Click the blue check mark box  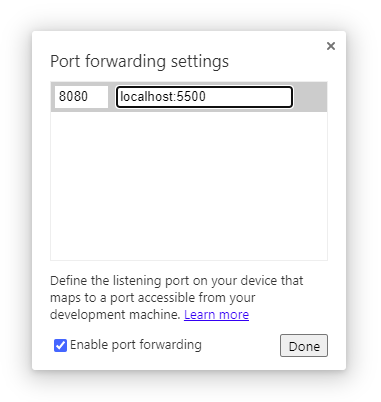pyautogui.click(x=60, y=345)
